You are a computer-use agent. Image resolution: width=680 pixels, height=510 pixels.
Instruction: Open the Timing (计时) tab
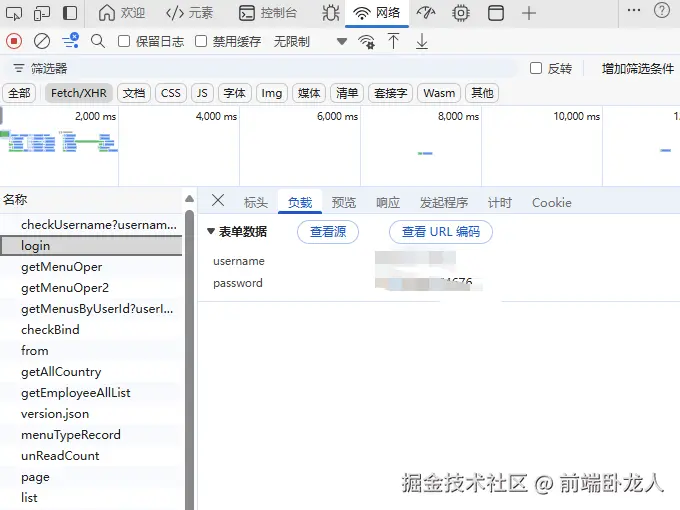coord(500,203)
